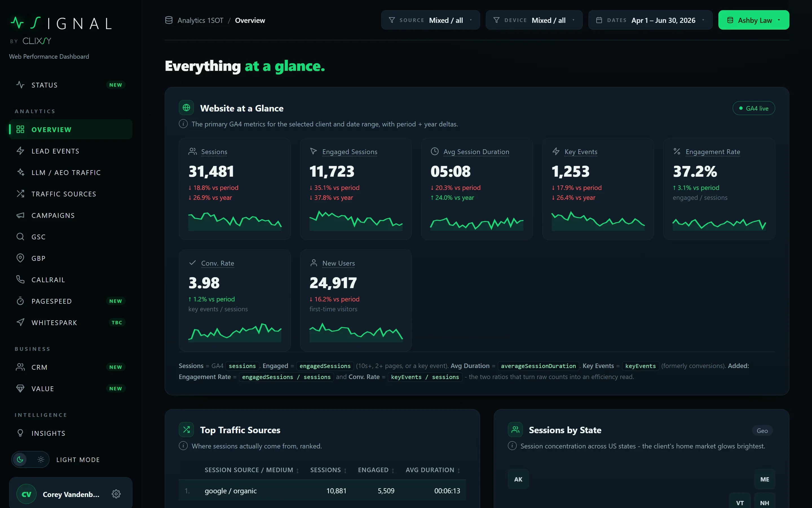Sort table by Sessions column
The height and width of the screenshot is (508, 812).
pos(328,470)
